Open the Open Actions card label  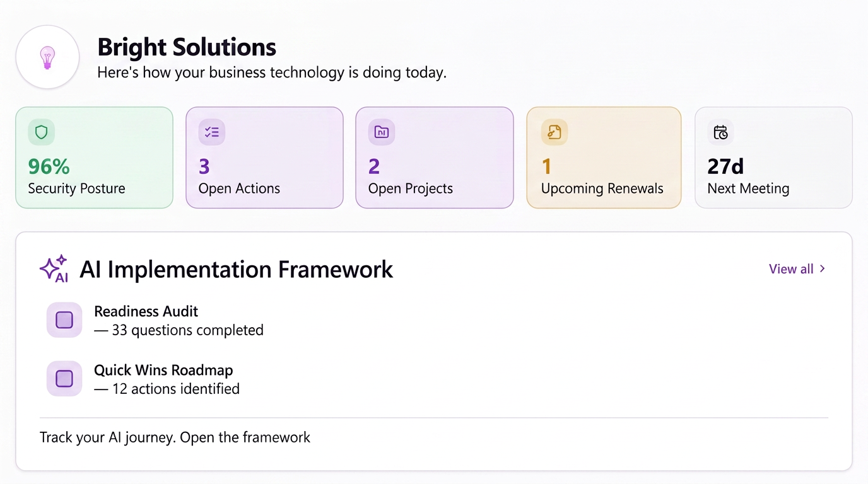pos(239,188)
